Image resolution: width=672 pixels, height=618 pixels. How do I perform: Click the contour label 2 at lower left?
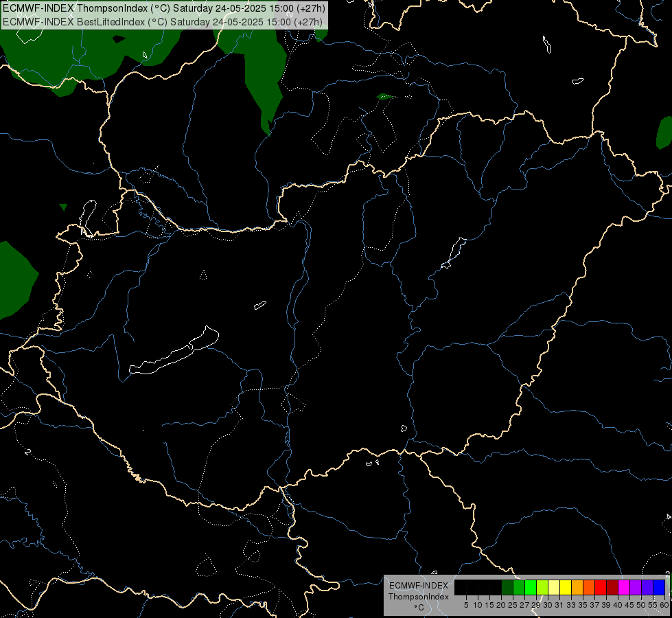(x=28, y=452)
